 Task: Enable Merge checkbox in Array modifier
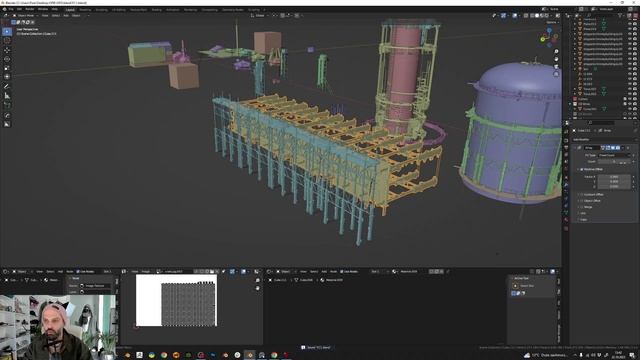point(581,207)
